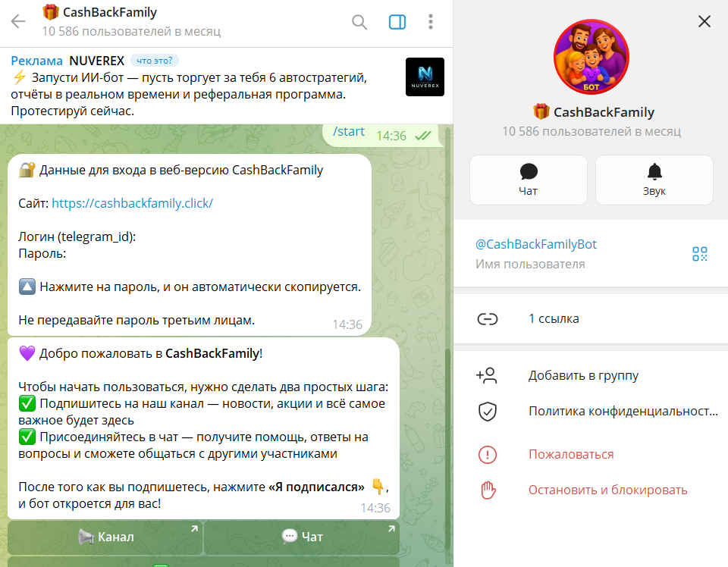The height and width of the screenshot is (567, 728).
Task: Open the https://cashbackfamily.click/ link
Action: 132,203
